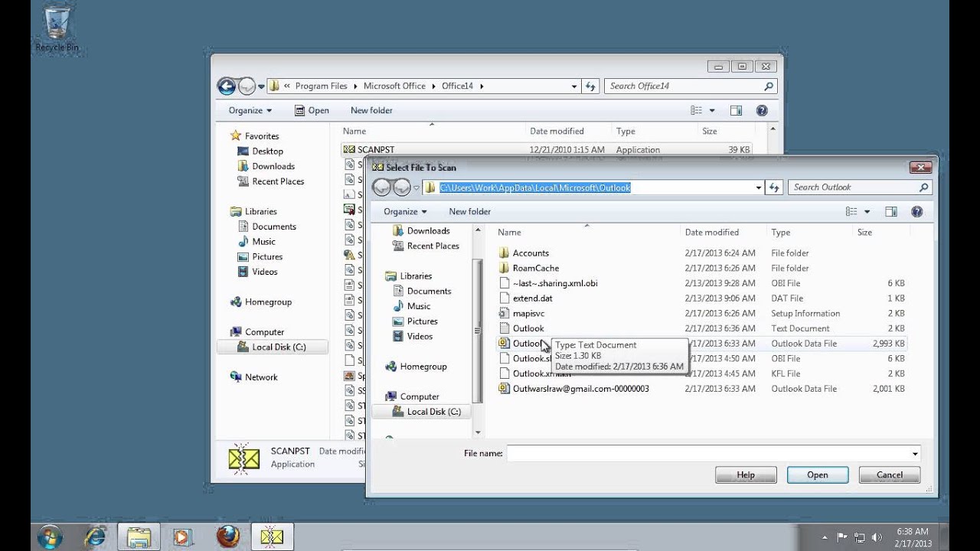Click the Open button in Select File dialog

[818, 474]
